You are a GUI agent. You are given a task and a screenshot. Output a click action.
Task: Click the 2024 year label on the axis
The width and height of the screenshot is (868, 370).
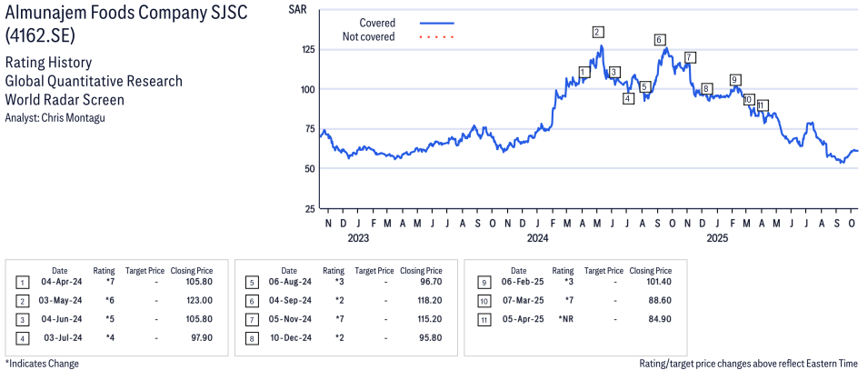coord(538,239)
